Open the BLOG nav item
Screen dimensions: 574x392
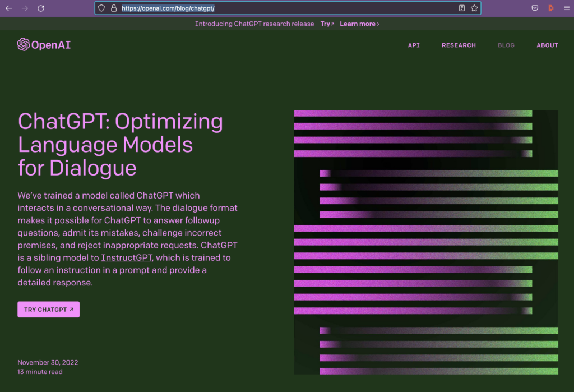tap(506, 45)
